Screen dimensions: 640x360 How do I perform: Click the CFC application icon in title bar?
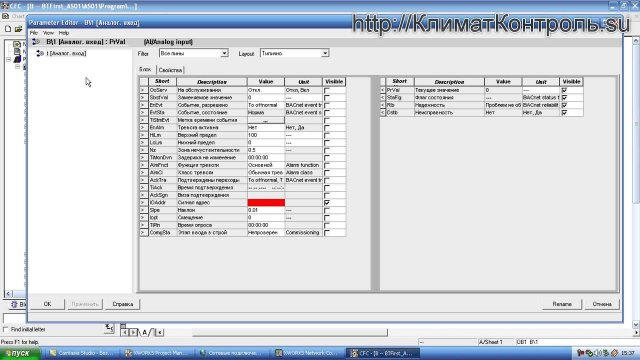tap(5, 6)
